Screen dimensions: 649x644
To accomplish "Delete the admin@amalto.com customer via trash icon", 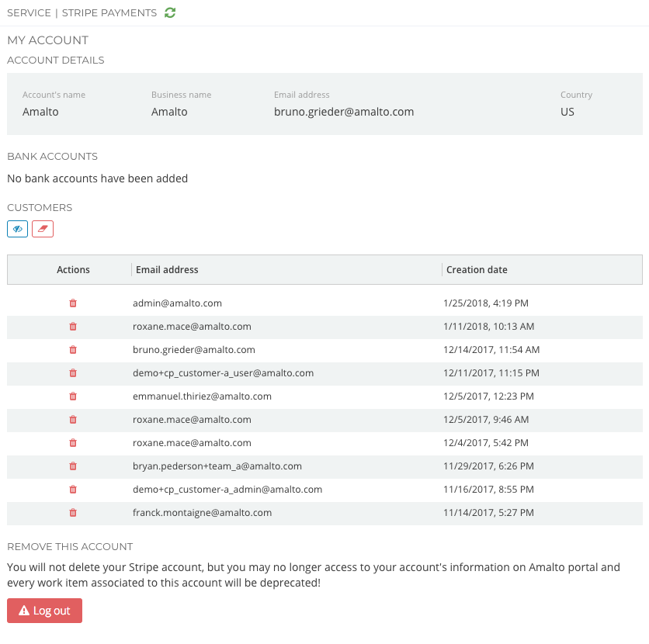I will (x=73, y=303).
